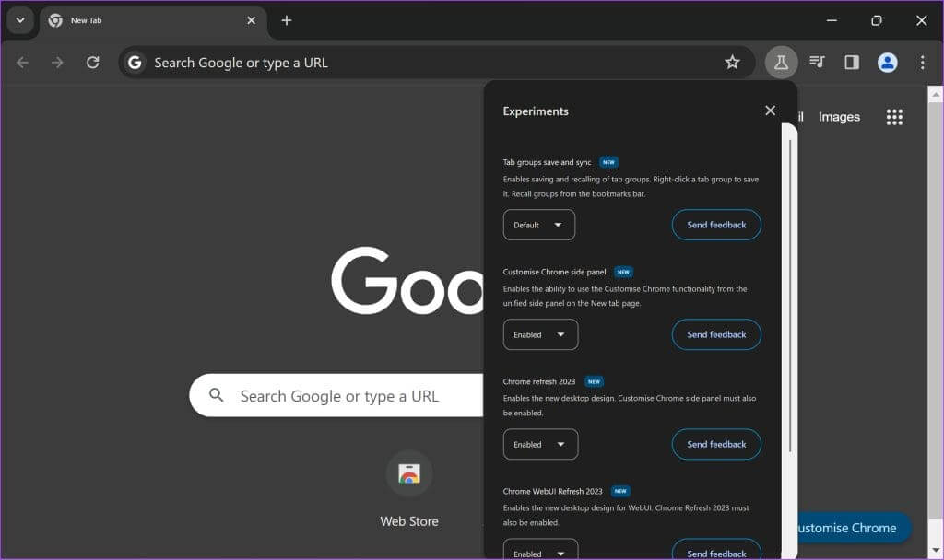Focus the address bar
This screenshot has width=944, height=560.
(437, 62)
